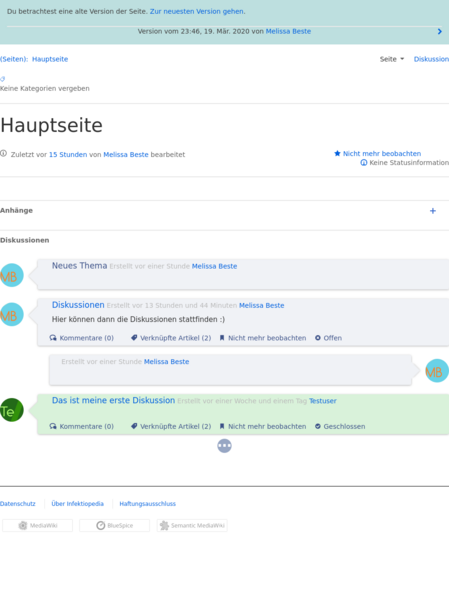Image resolution: width=449 pixels, height=599 pixels.
Task: Click Te avatar of Testuser
Action: coord(12,410)
